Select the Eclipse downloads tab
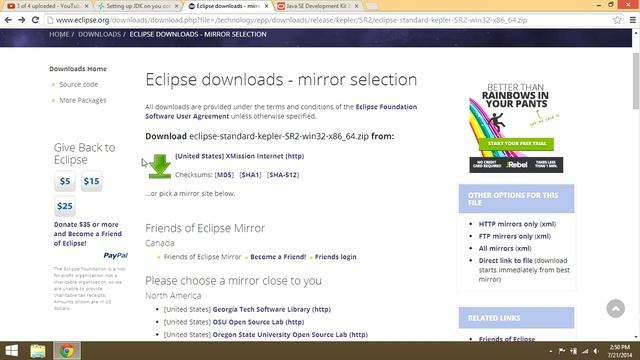640x360 pixels. (x=228, y=6)
